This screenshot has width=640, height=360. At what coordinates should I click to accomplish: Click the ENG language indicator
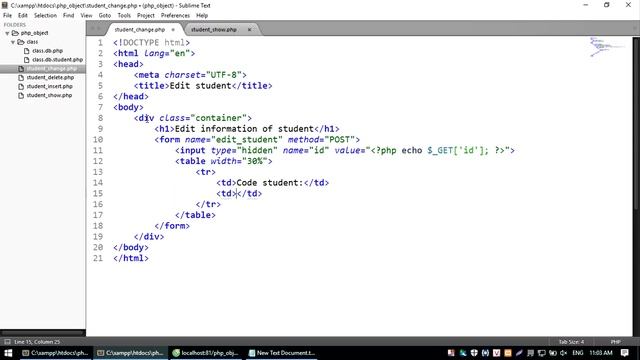(x=578, y=353)
